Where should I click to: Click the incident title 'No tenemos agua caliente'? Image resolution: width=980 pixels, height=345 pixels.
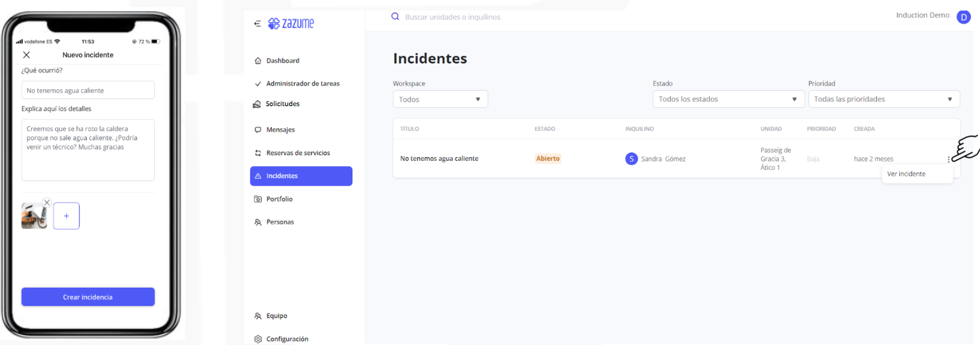pyautogui.click(x=439, y=159)
